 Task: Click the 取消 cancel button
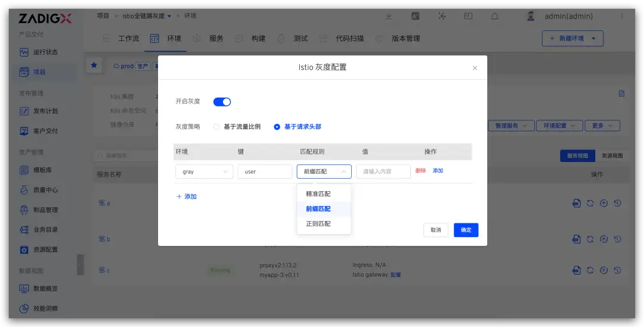pos(436,230)
